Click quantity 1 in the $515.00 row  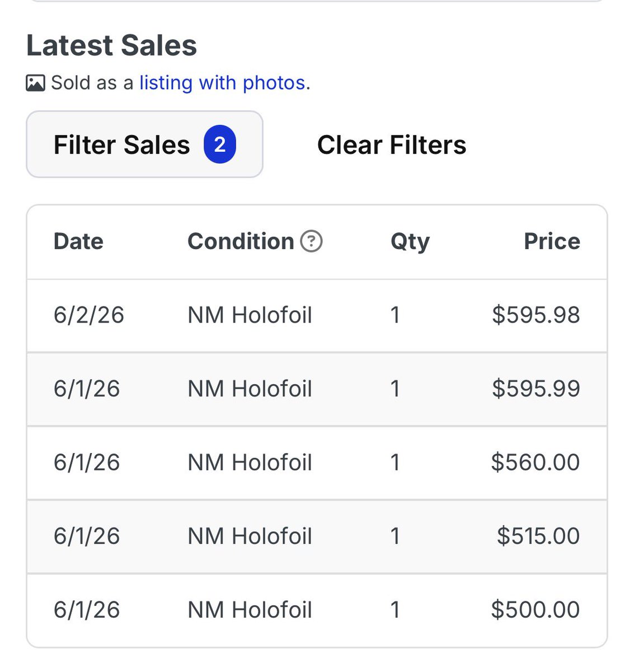point(395,536)
